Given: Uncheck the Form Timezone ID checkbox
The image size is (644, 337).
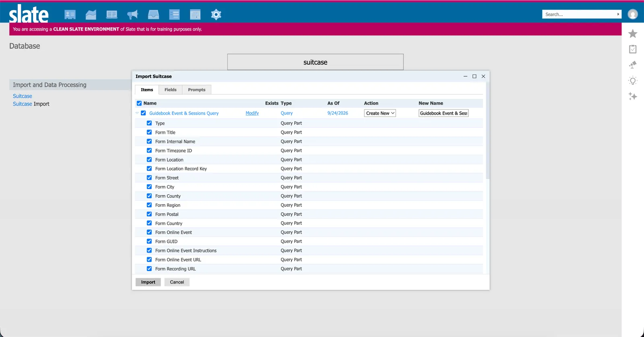Looking at the screenshot, I should pyautogui.click(x=149, y=150).
